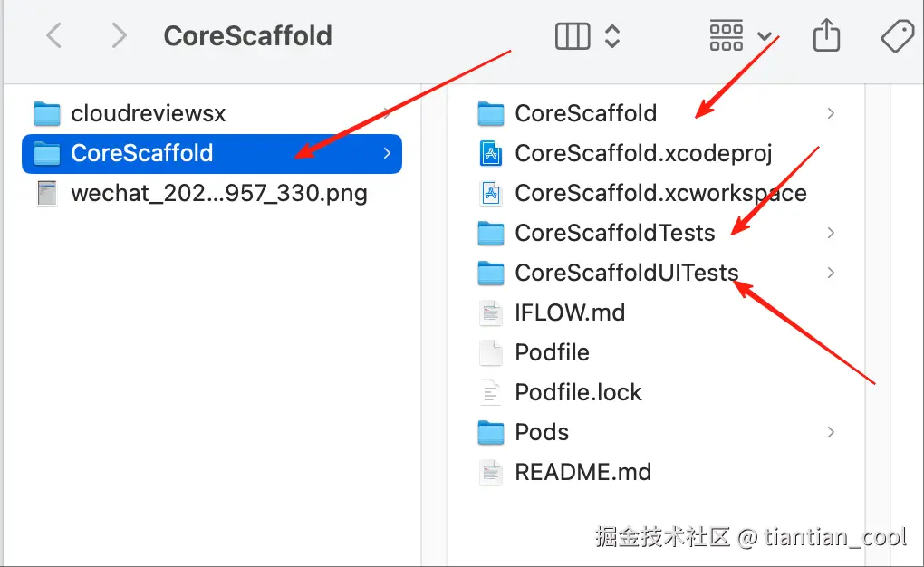Viewport: 924px width, 567px height.
Task: Select the Podfile item
Action: [x=552, y=352]
